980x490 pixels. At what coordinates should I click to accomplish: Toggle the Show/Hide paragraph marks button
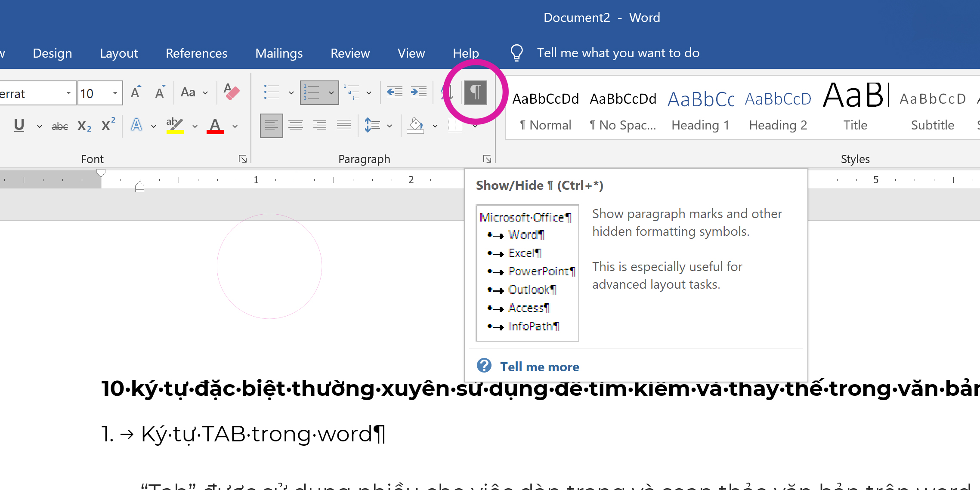[476, 92]
